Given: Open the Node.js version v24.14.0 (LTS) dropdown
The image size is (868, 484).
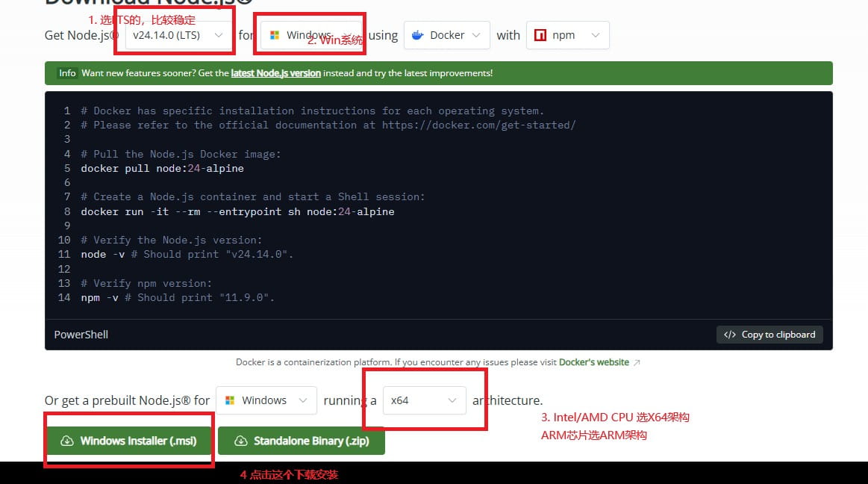Looking at the screenshot, I should coord(178,35).
